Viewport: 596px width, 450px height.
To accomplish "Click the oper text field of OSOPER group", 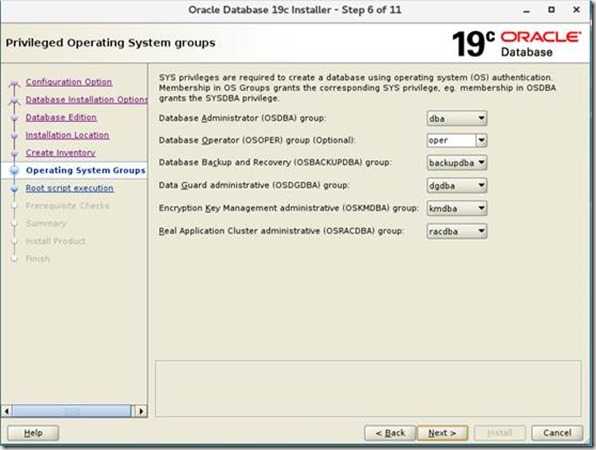I will pyautogui.click(x=451, y=140).
